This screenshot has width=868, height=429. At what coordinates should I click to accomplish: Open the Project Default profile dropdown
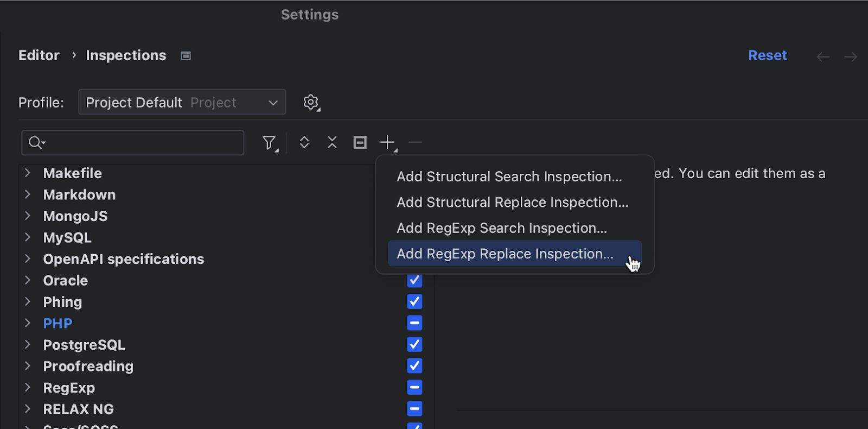point(182,102)
